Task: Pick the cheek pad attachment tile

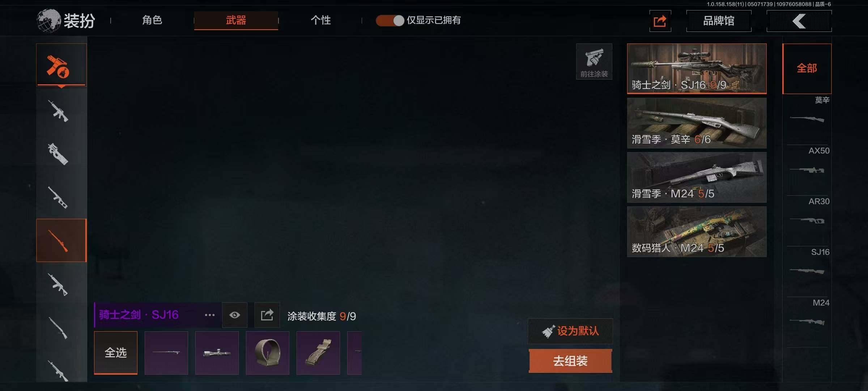Action: click(x=318, y=353)
